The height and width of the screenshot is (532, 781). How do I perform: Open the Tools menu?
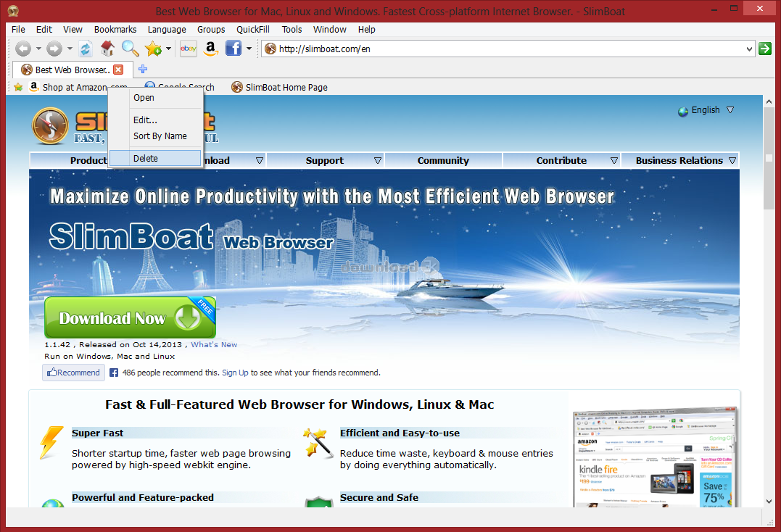[x=292, y=30]
